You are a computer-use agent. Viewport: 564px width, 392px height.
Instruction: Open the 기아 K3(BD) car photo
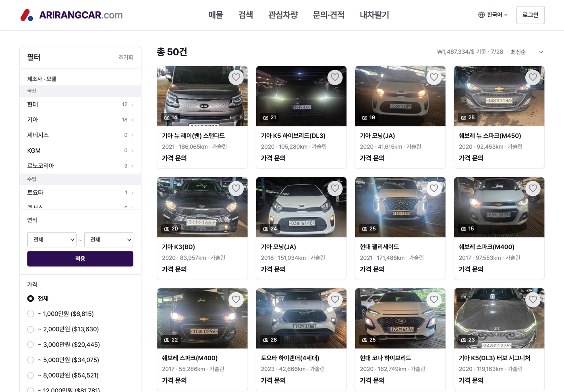(x=202, y=207)
